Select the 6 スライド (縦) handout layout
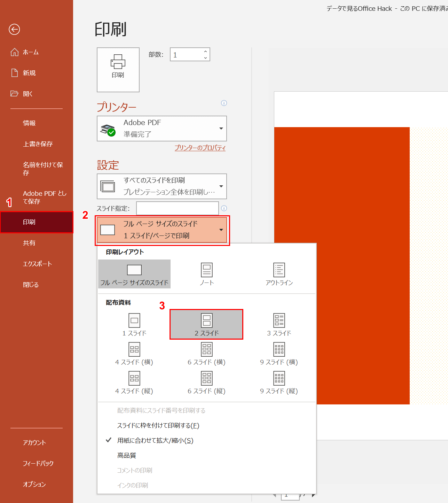Image resolution: width=448 pixels, height=503 pixels. coord(207,382)
